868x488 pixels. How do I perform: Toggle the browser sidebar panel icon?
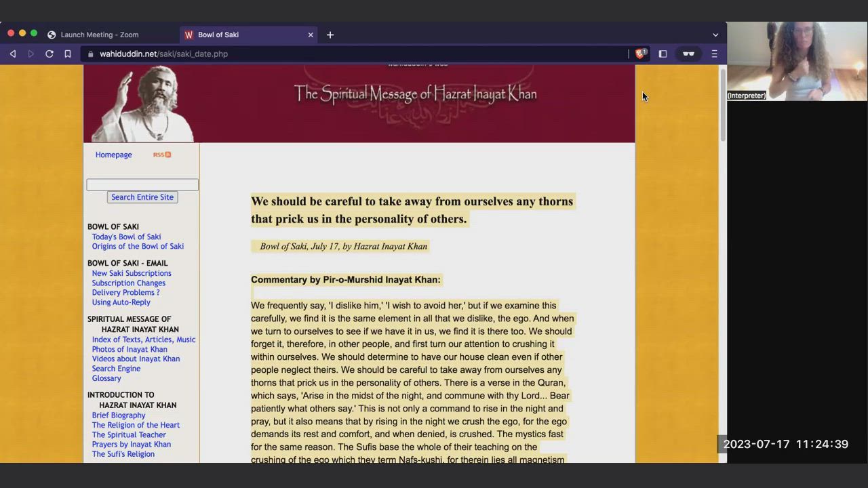point(663,54)
